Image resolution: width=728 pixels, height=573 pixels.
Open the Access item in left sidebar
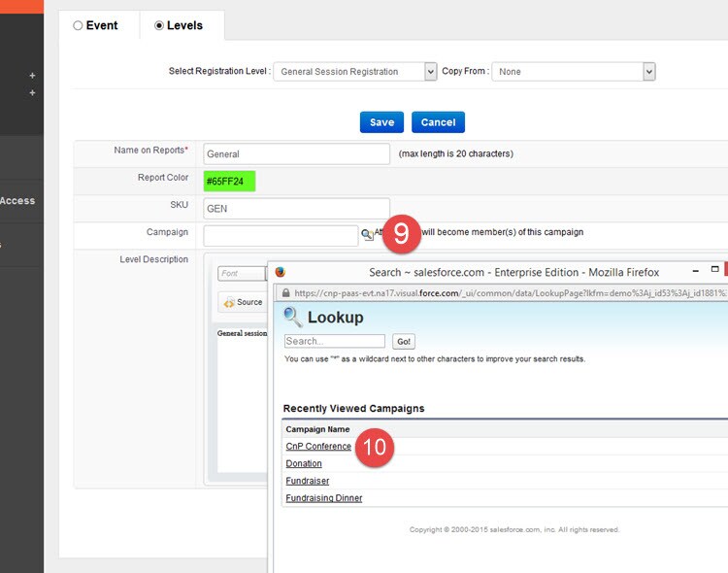(x=17, y=201)
